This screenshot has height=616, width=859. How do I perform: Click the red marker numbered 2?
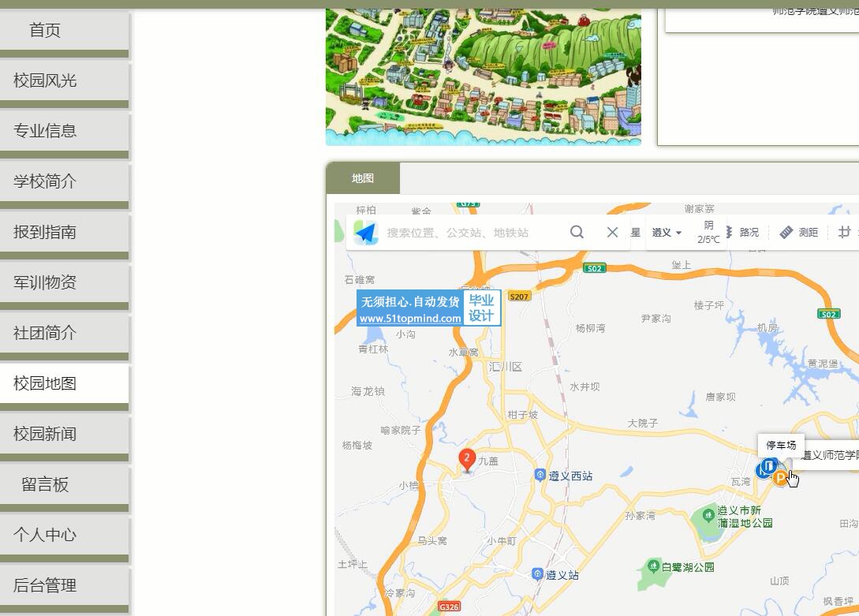tap(467, 461)
